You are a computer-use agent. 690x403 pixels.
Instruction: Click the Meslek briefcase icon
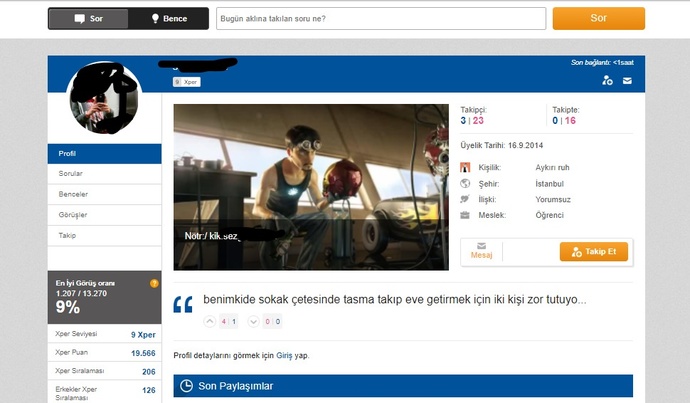tap(465, 215)
